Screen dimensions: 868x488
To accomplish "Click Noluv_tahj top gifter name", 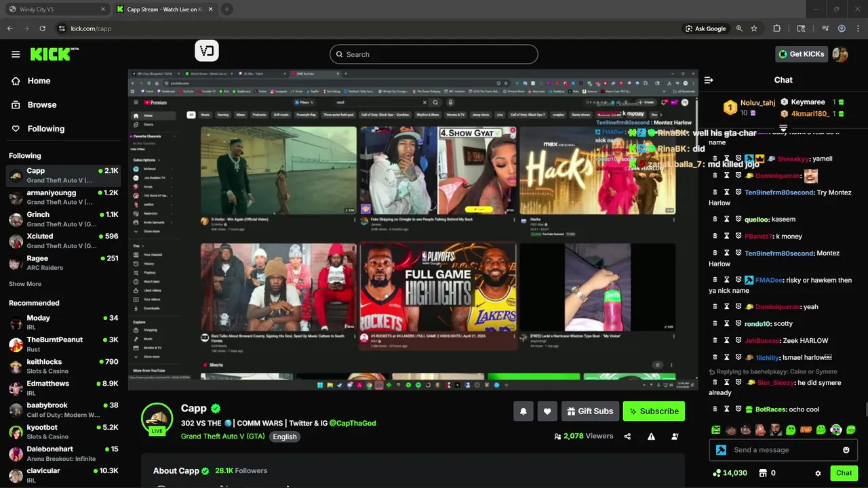I will click(757, 103).
